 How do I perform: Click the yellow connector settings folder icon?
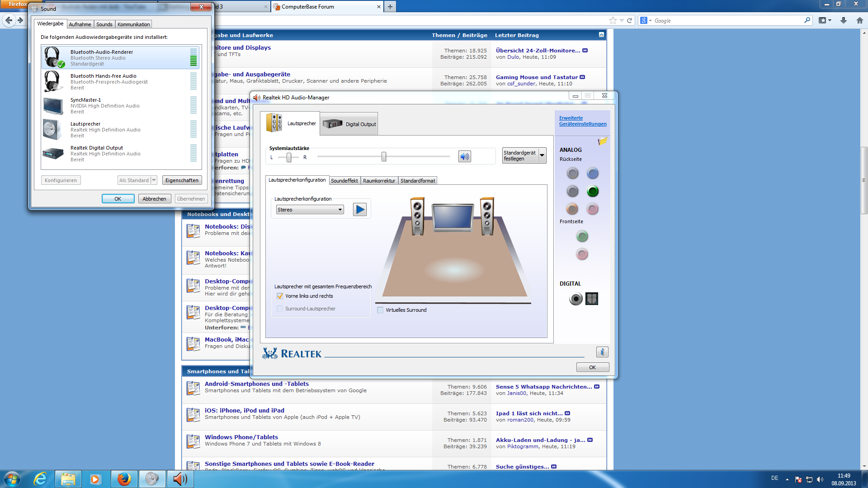[x=602, y=141]
